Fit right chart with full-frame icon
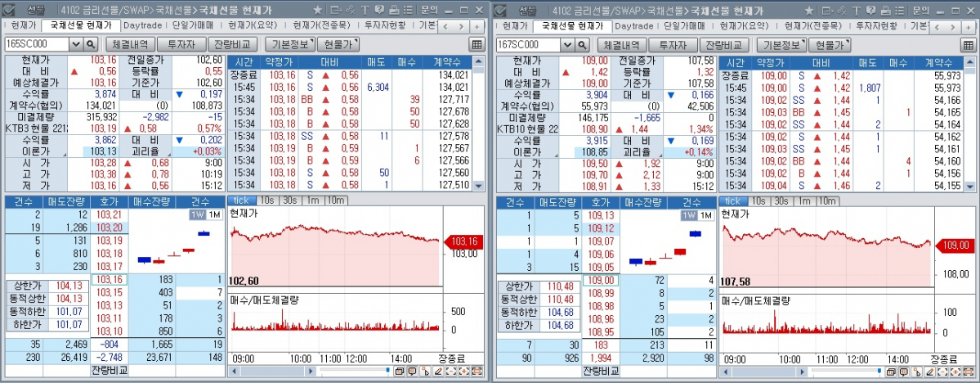This screenshot has width=980, height=383. coord(969,372)
